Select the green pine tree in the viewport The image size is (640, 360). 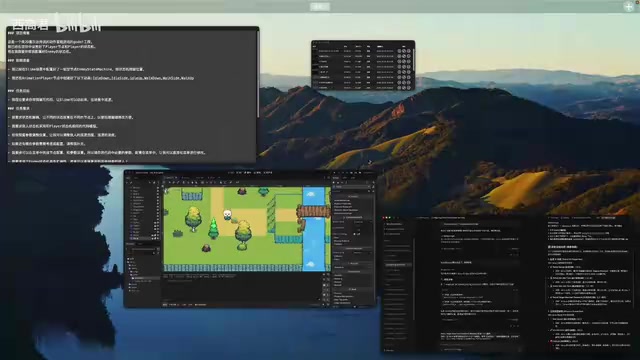(213, 228)
